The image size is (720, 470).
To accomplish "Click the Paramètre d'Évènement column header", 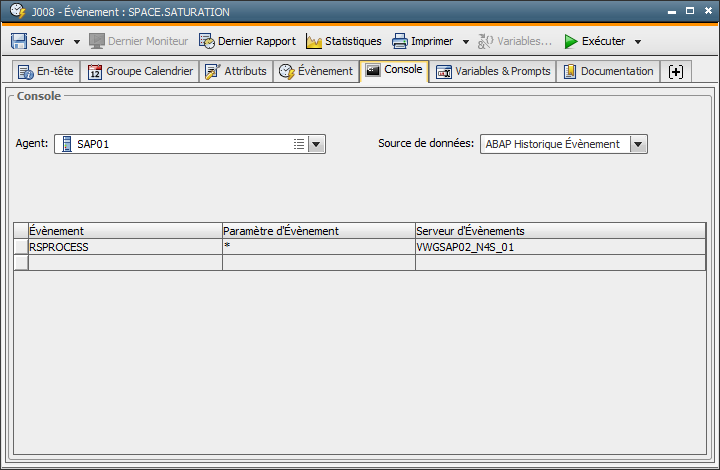I will (x=319, y=231).
